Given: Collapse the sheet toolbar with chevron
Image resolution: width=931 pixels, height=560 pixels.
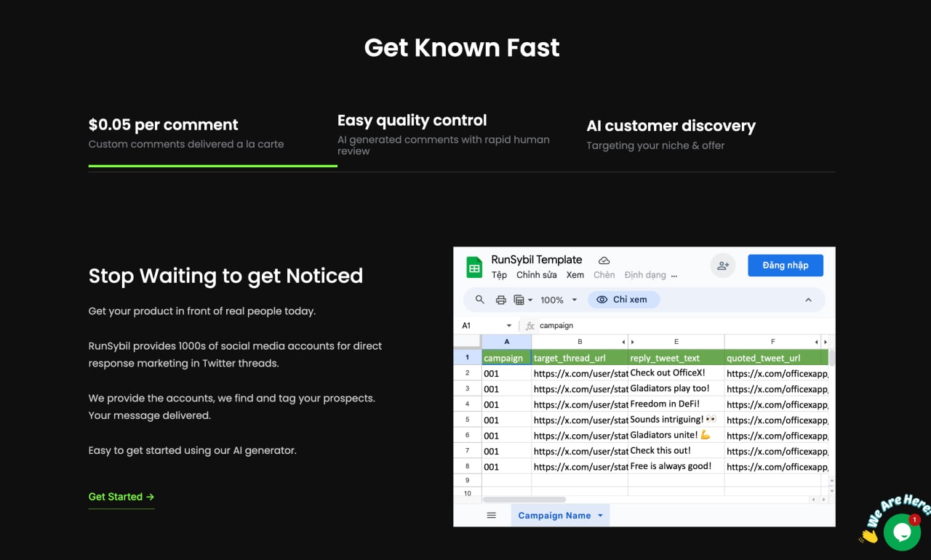Looking at the screenshot, I should [x=808, y=300].
